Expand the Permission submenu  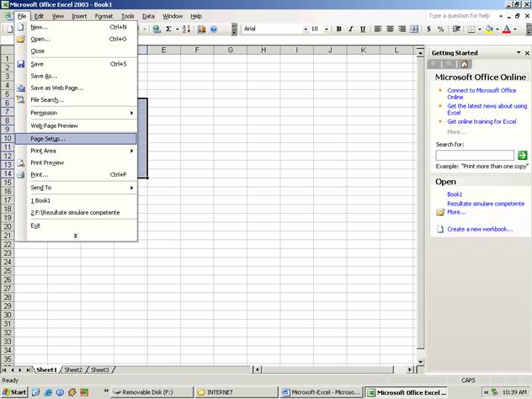[x=76, y=113]
